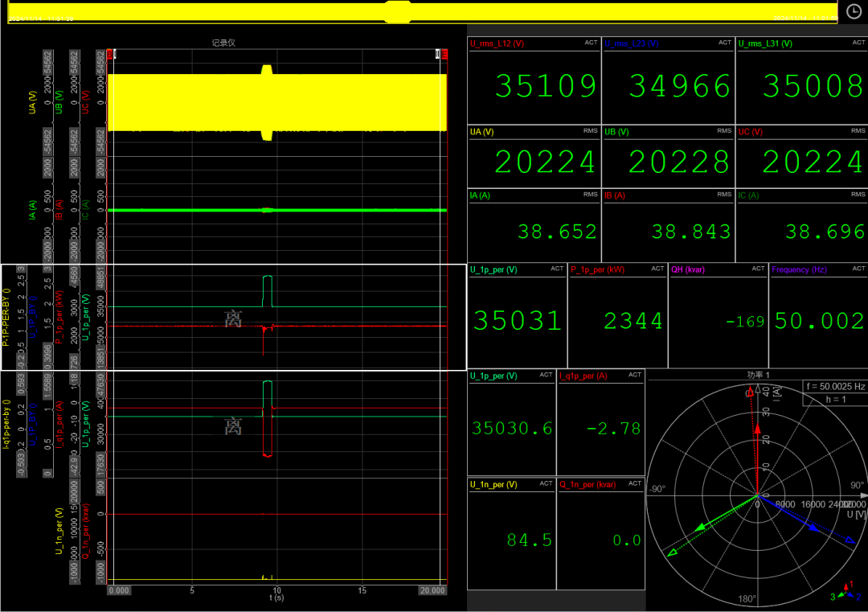
Task: Click the f = 50.0025 Hz phasor label
Action: point(834,387)
